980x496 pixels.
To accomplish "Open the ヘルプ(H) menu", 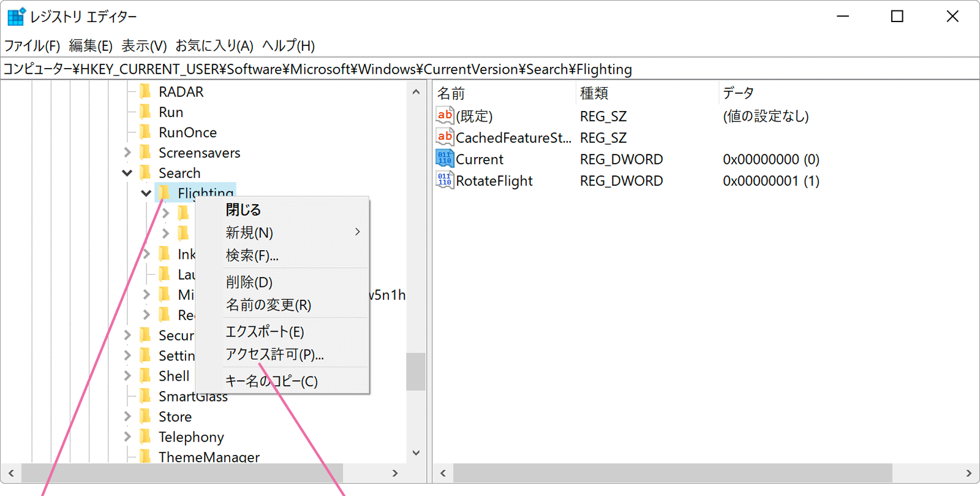I will point(288,46).
